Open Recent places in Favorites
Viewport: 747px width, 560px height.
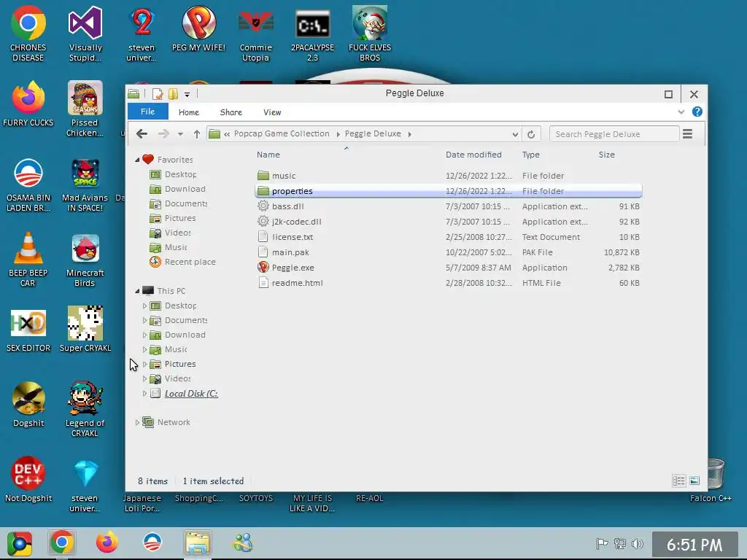point(182,262)
